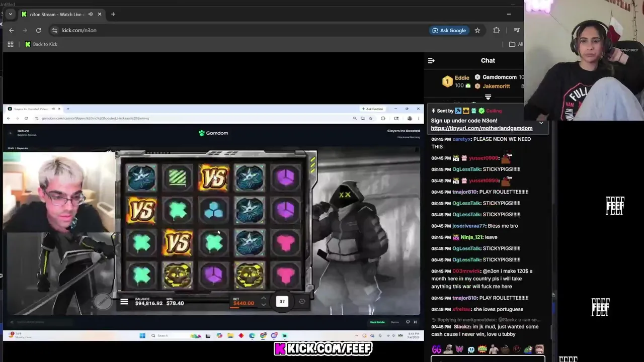The height and width of the screenshot is (362, 644).
Task: Open user Slackz's chat message
Action: point(485,330)
